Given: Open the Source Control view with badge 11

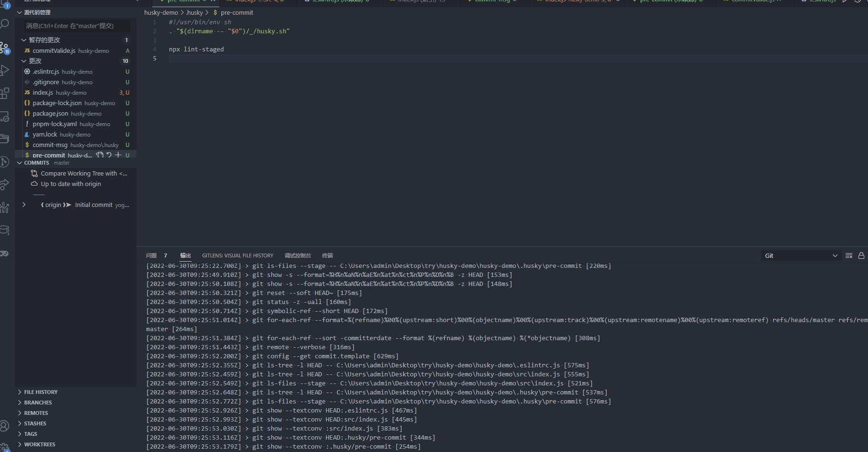Looking at the screenshot, I should (x=5, y=48).
